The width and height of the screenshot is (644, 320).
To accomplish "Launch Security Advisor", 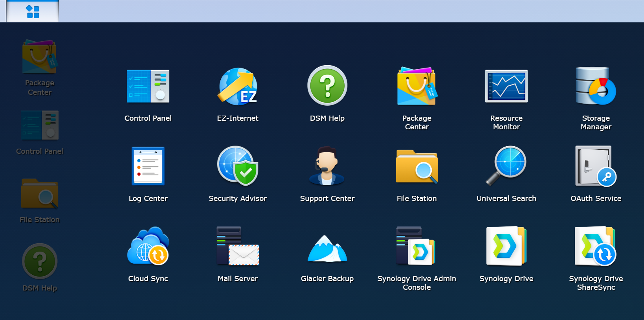I will pos(238,166).
